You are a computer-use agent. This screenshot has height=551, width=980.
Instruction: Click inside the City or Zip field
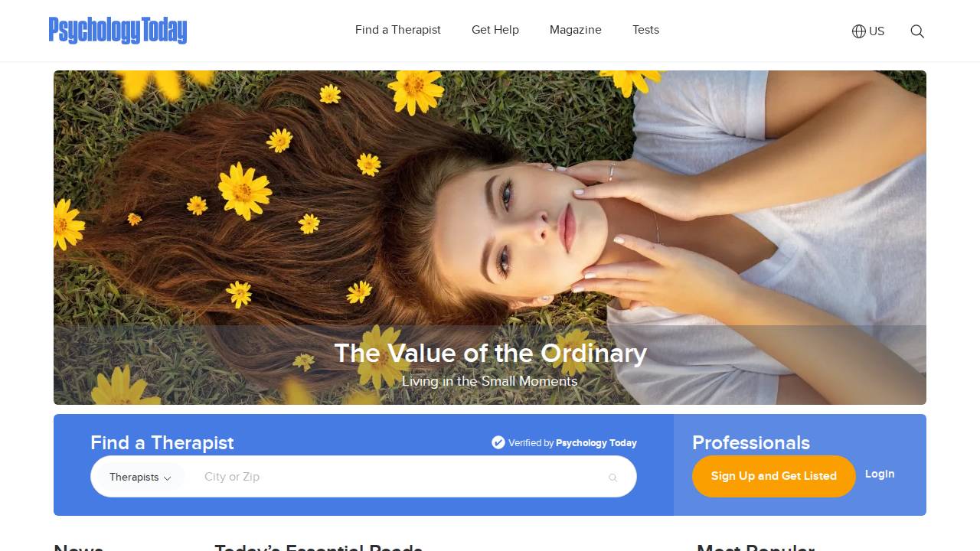[398, 477]
